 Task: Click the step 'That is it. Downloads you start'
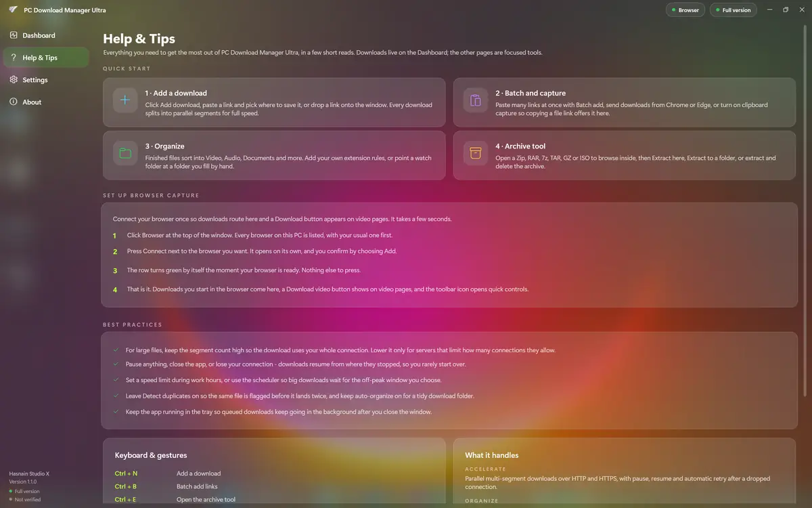click(328, 289)
